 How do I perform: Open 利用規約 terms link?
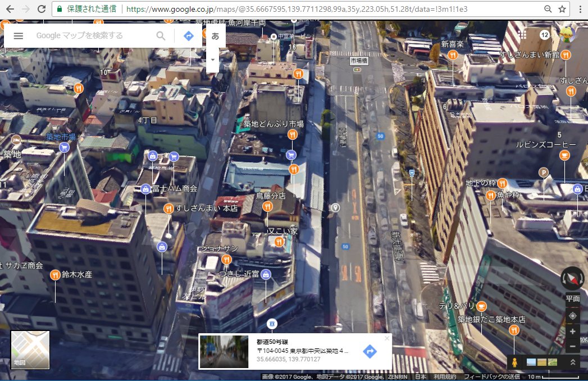point(445,377)
